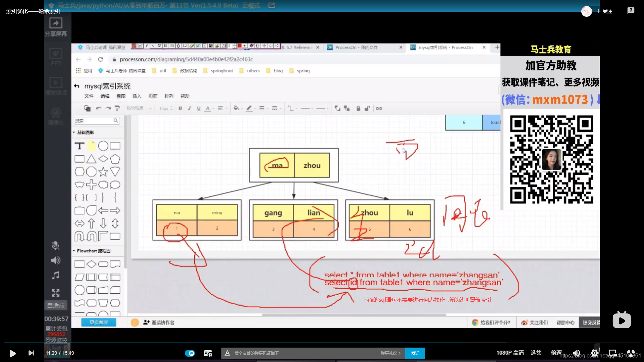Return to file list with back arrow
The width and height of the screenshot is (644, 362).
pos(76,86)
